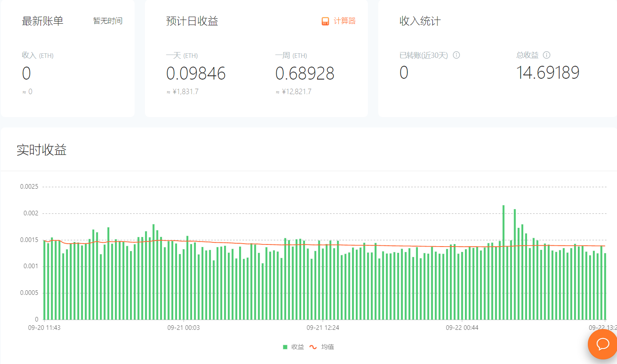
Task: Select the 最新账单 heading
Action: coord(42,21)
